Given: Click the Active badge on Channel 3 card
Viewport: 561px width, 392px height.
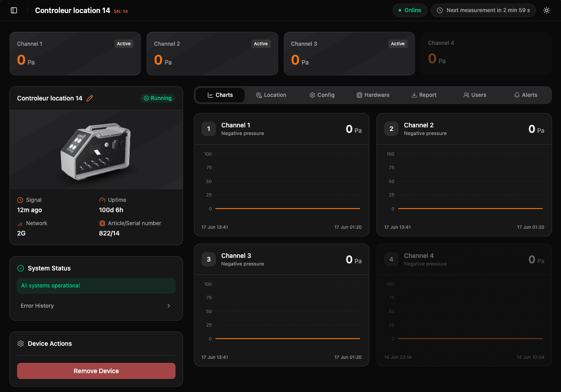Looking at the screenshot, I should tap(398, 44).
